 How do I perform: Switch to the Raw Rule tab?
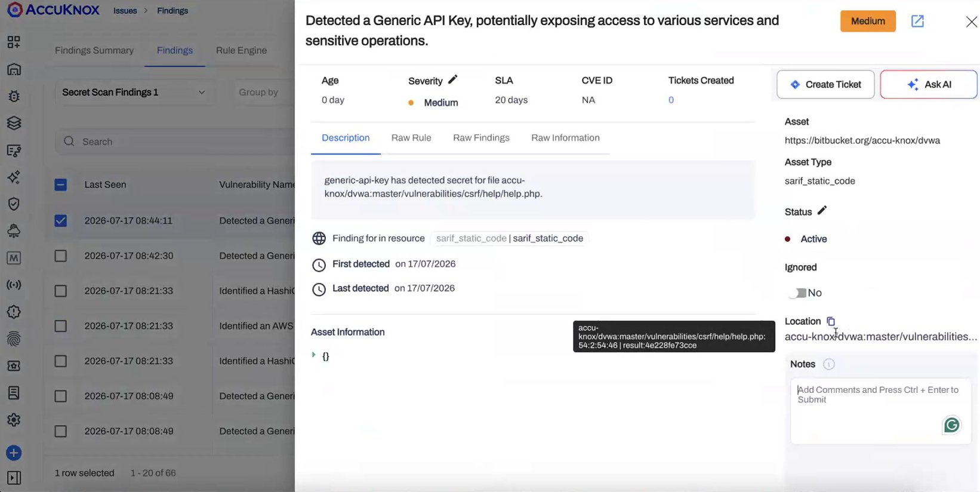click(411, 138)
